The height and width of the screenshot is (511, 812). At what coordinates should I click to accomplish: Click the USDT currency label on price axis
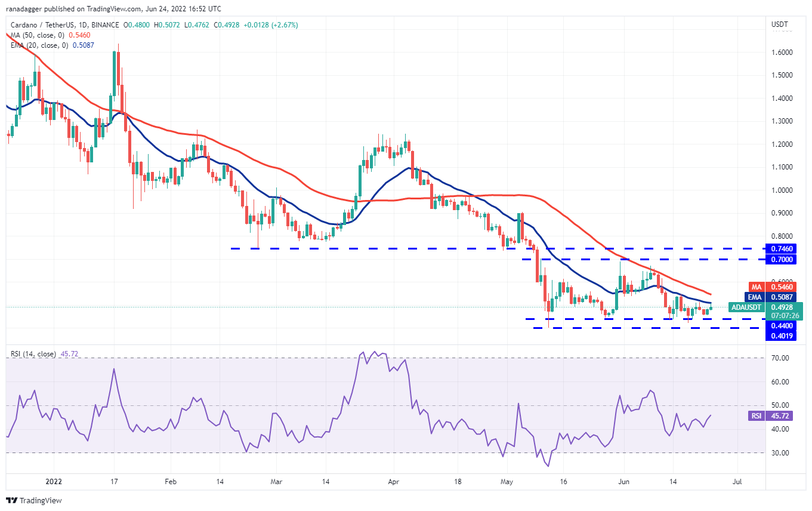(780, 25)
